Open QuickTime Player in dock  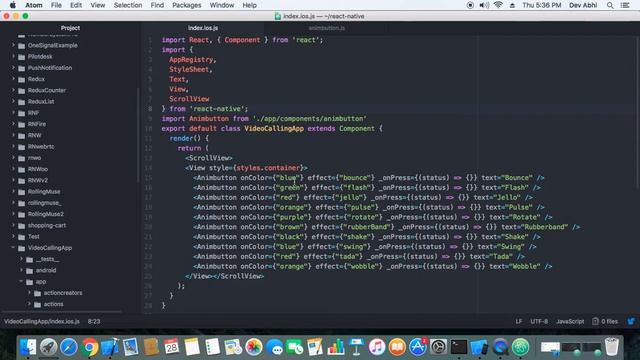pos(500,347)
